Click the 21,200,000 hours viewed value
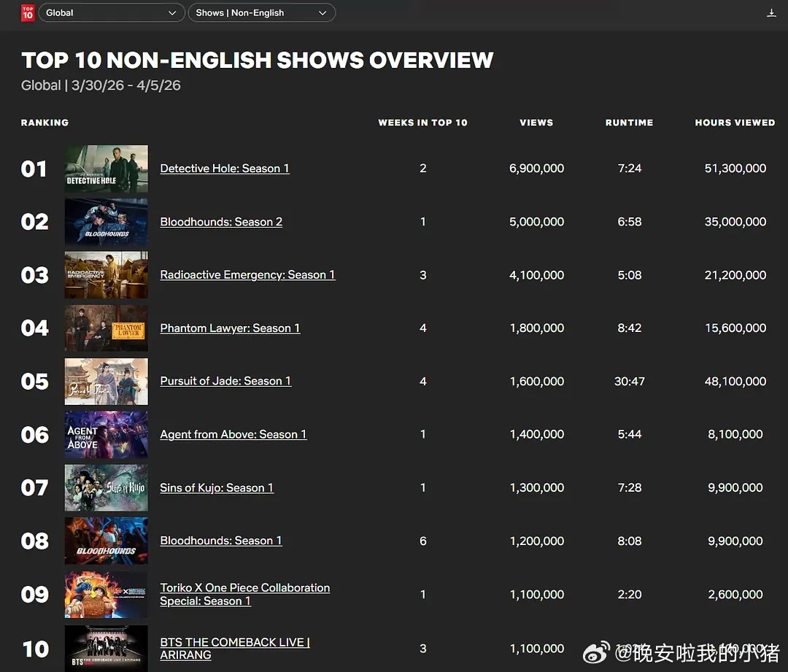The width and height of the screenshot is (788, 672). coord(735,275)
